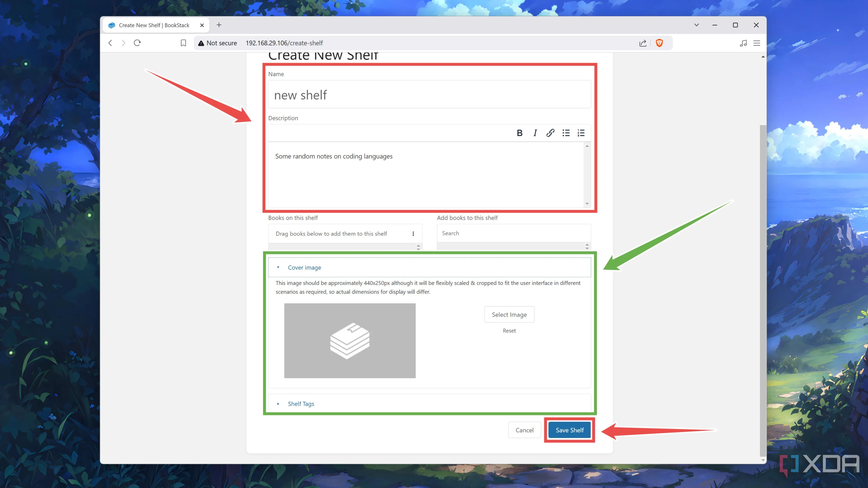Open the tab search chevron dropdown
The image size is (868, 488).
click(696, 25)
